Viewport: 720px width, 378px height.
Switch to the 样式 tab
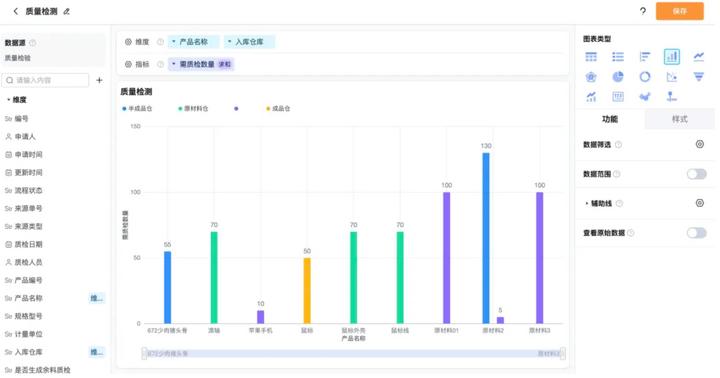click(x=680, y=119)
